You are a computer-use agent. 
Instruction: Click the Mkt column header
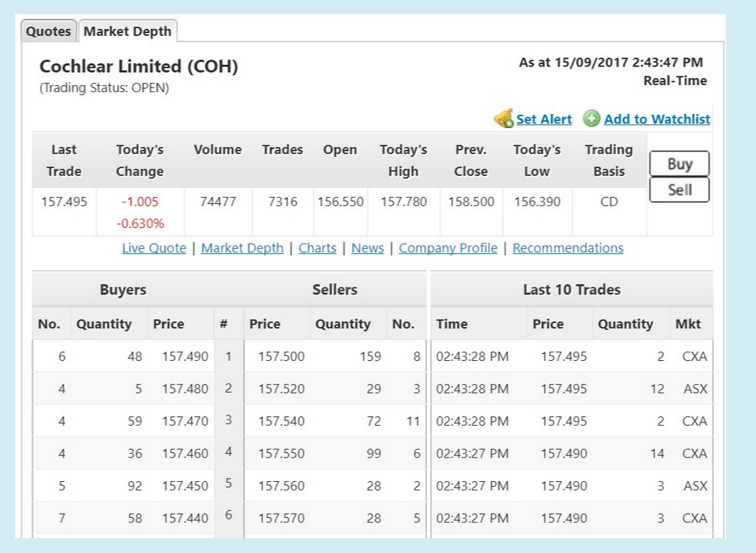(687, 324)
